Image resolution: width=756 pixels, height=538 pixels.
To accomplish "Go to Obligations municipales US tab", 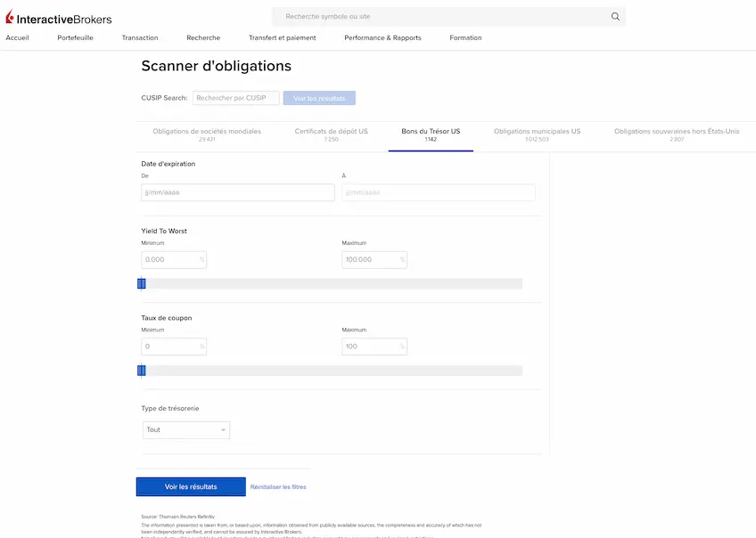I will (x=537, y=134).
